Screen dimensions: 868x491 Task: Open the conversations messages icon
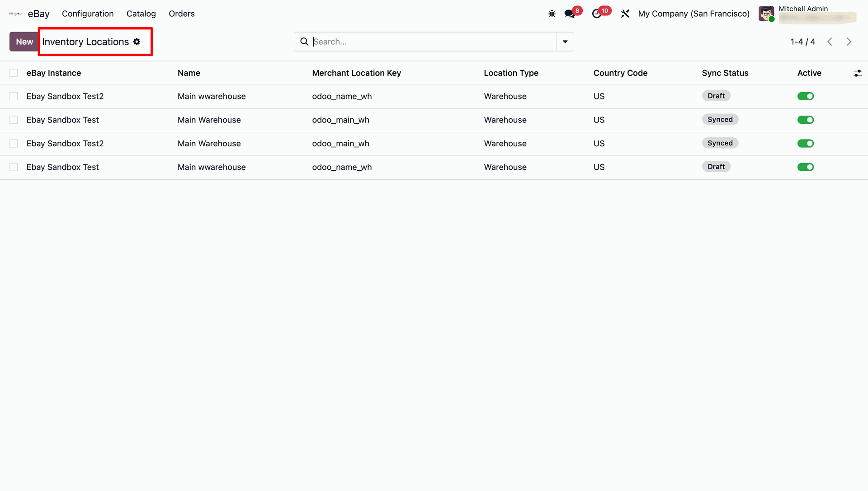pyautogui.click(x=570, y=14)
